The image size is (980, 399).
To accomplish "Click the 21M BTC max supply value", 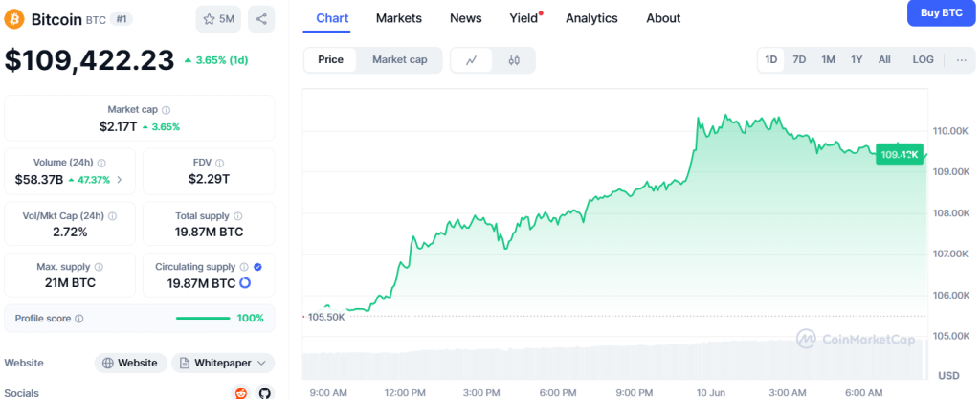I will pos(70,283).
